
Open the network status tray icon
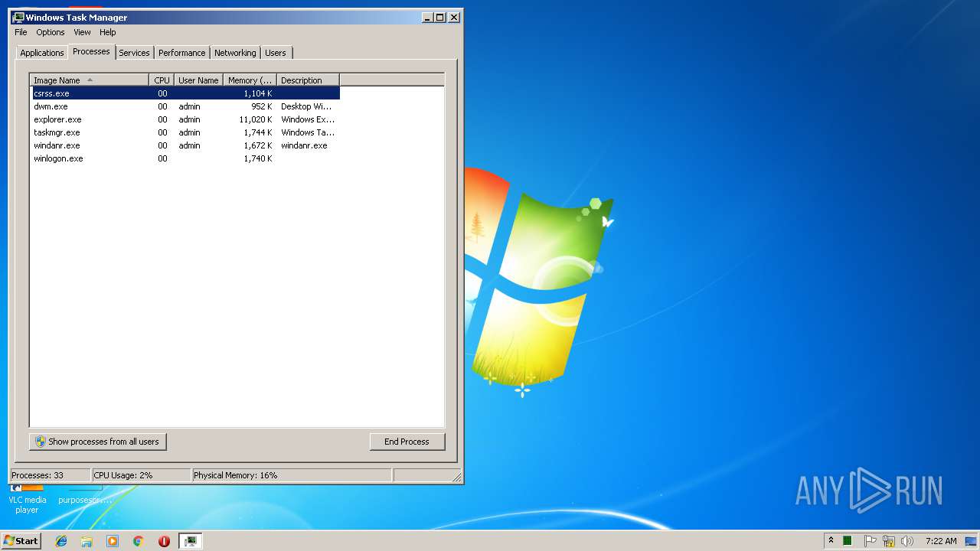889,541
